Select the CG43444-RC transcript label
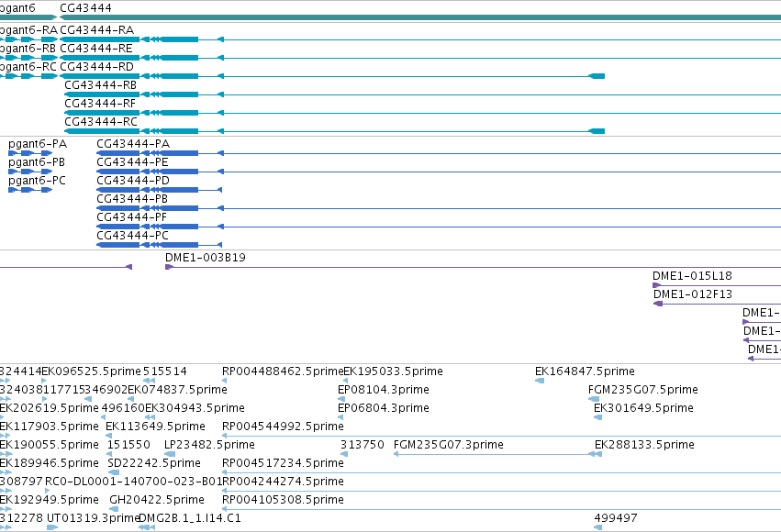 point(101,122)
